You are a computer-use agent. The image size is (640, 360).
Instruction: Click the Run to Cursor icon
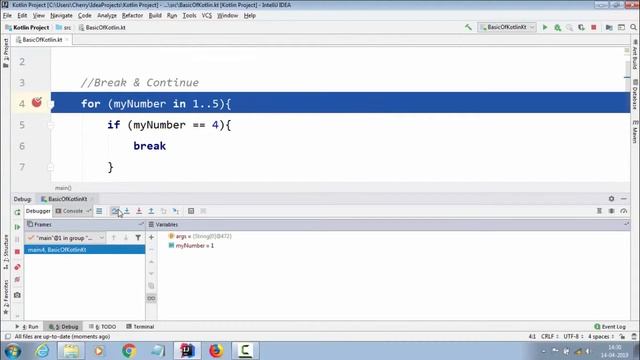[176, 211]
